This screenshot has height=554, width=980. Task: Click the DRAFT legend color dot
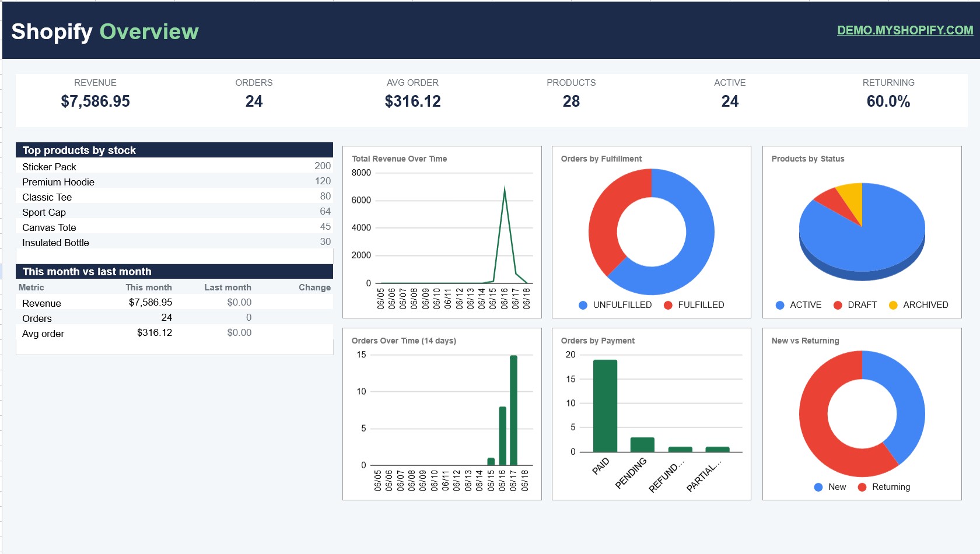pyautogui.click(x=838, y=305)
